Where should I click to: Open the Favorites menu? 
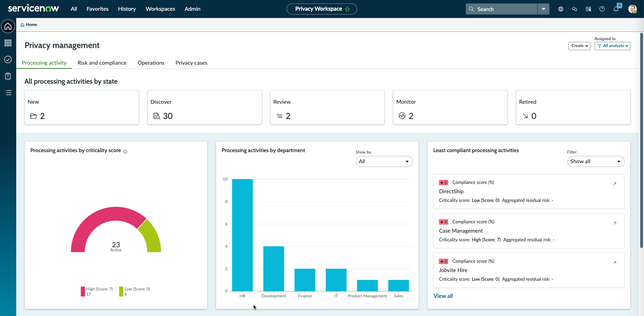[x=97, y=9]
